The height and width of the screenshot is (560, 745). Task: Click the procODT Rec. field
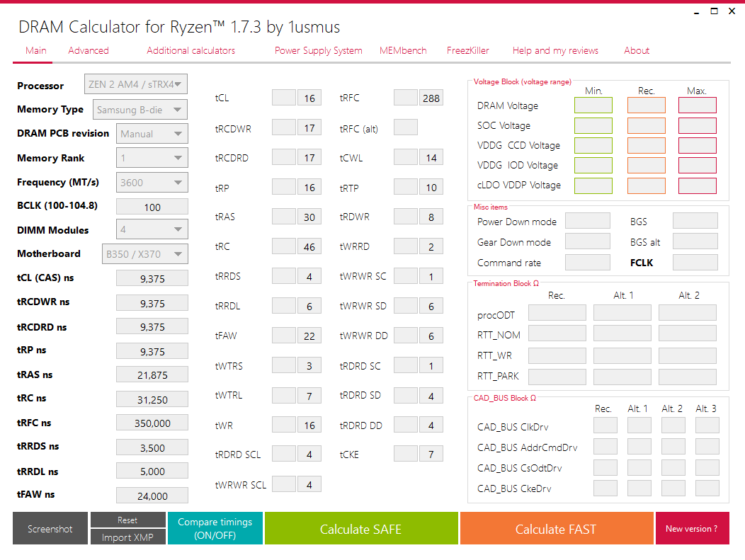(x=557, y=313)
